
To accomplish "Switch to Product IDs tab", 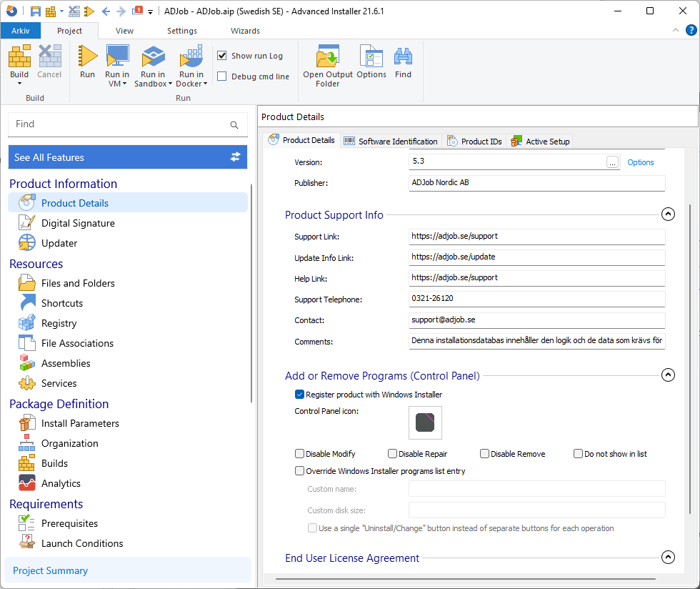I will pos(474,142).
